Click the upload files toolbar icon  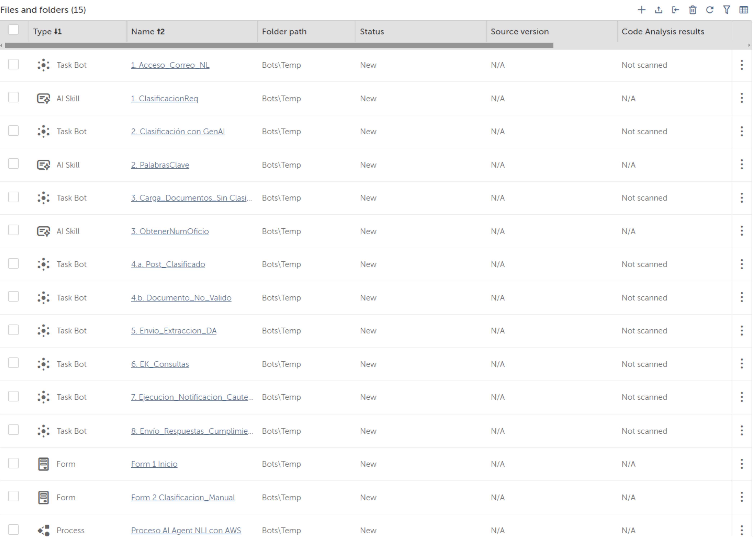pos(659,10)
